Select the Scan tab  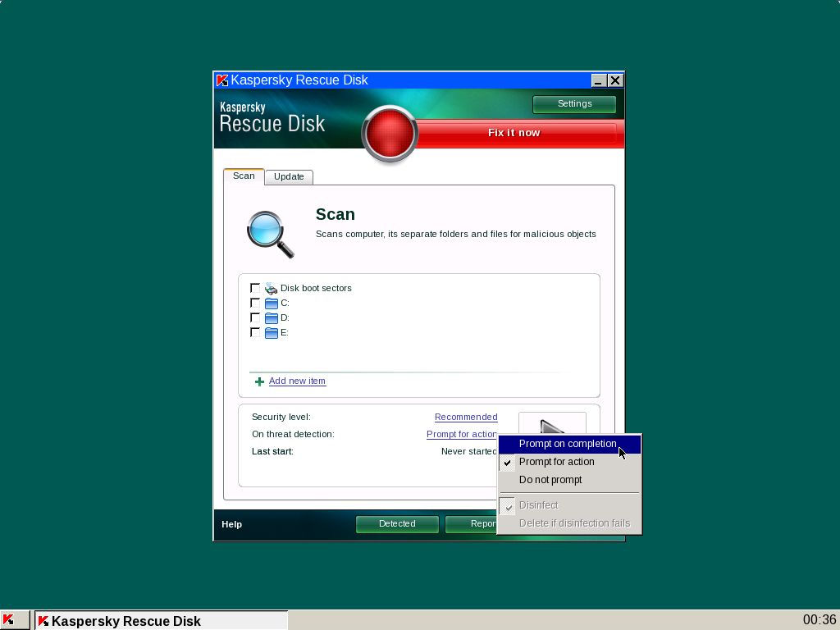(x=244, y=176)
